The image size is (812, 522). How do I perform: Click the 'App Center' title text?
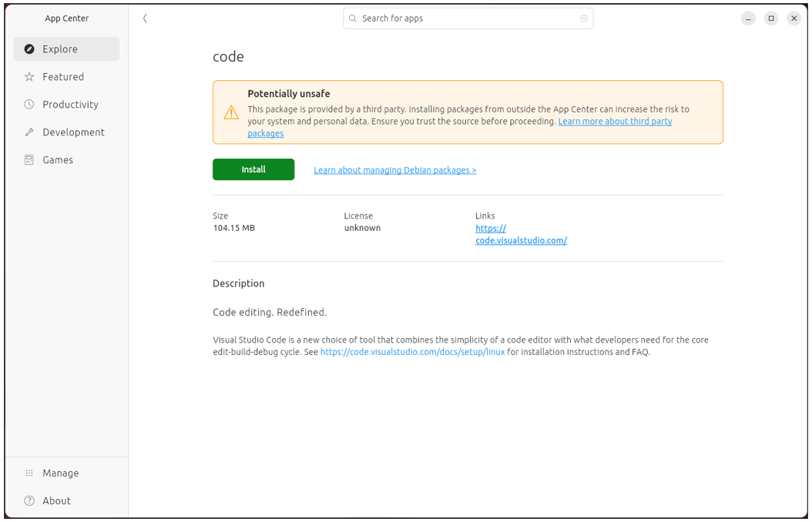pyautogui.click(x=67, y=18)
